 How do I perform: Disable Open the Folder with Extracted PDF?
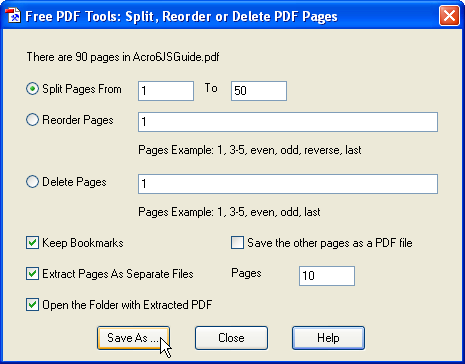[32, 305]
